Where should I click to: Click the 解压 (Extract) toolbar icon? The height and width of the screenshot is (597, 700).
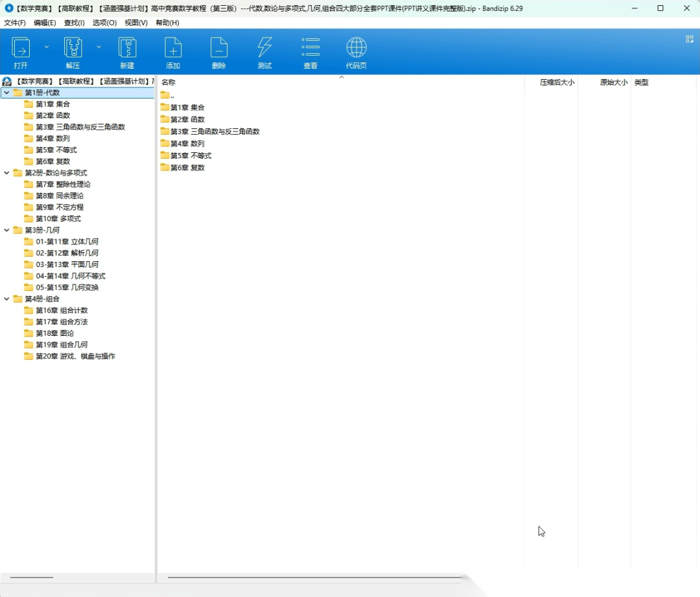point(73,49)
